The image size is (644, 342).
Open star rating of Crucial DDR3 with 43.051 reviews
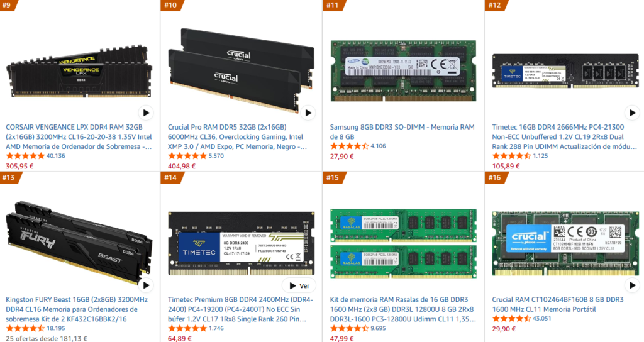pyautogui.click(x=511, y=318)
